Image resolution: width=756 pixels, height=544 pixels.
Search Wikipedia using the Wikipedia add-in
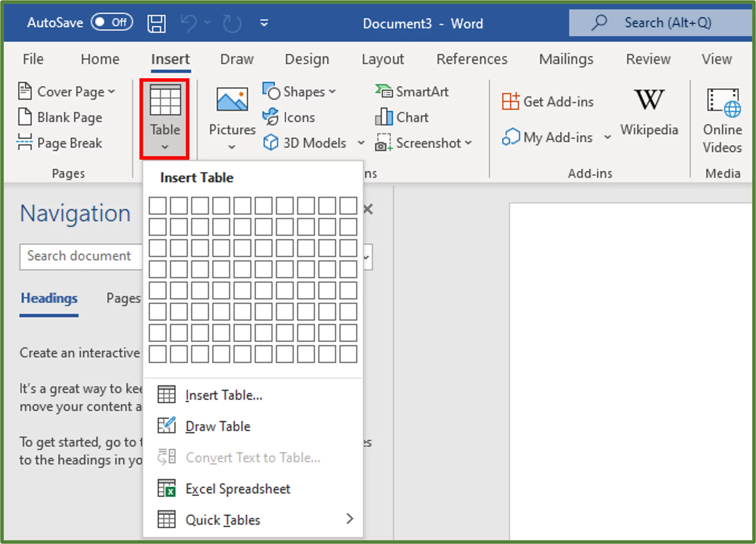(x=649, y=111)
